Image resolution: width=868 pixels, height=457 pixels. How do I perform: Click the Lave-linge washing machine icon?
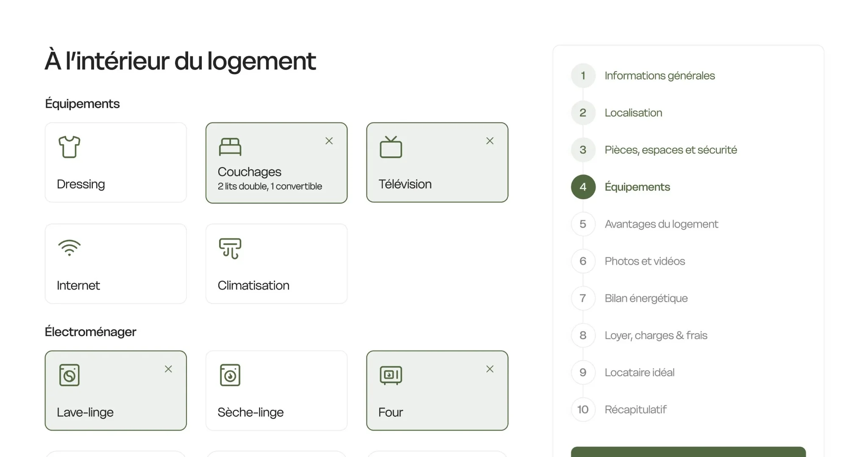[x=69, y=375]
